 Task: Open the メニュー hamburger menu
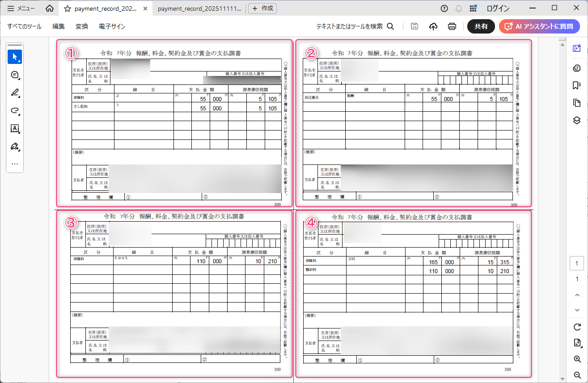[21, 8]
